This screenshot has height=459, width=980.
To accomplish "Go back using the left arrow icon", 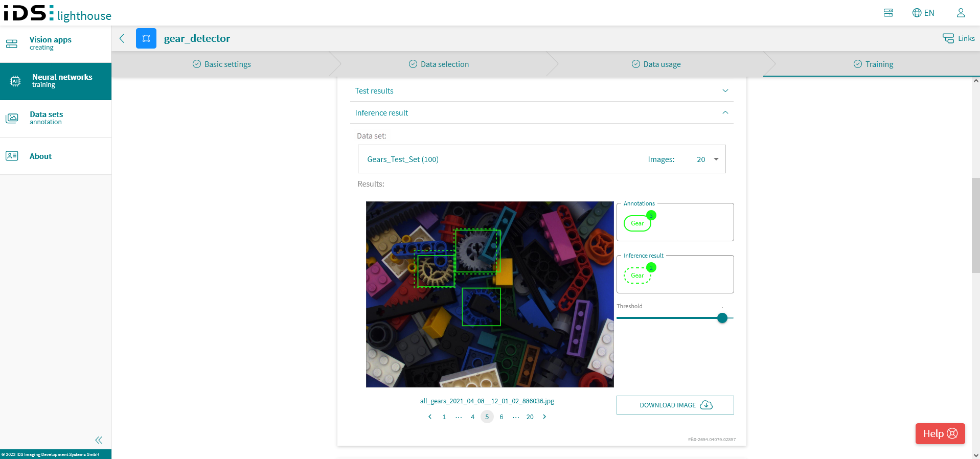I will pyautogui.click(x=122, y=38).
